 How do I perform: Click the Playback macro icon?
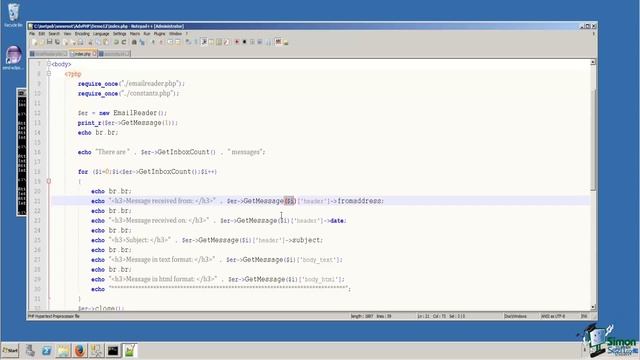coord(252,42)
